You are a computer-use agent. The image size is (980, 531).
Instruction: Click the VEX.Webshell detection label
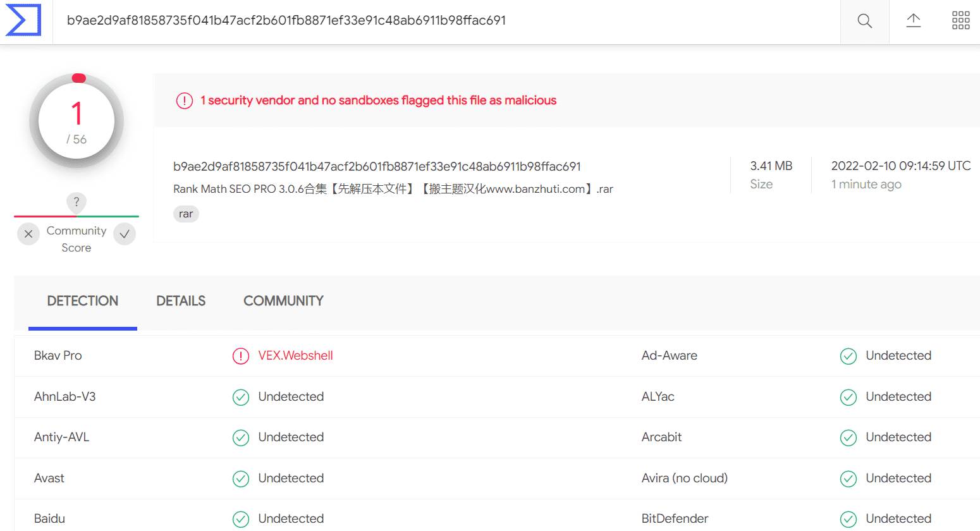[295, 355]
